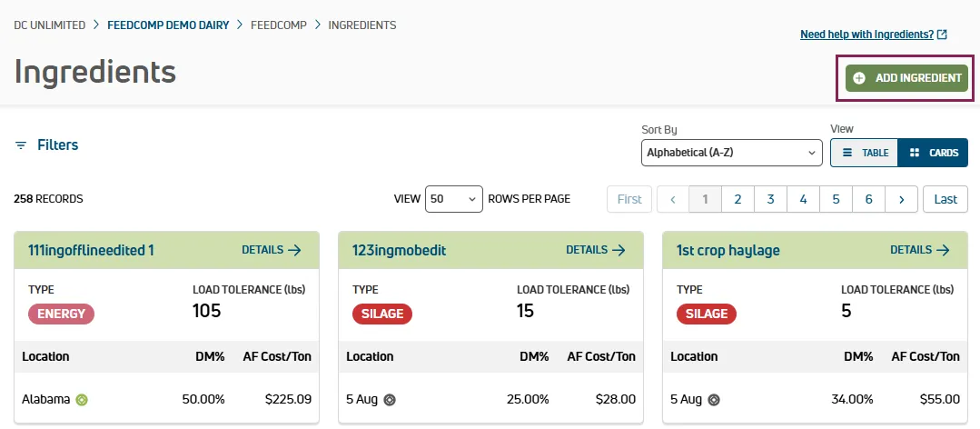Click the 111ingofflineedited 1 card title
Image resolution: width=980 pixels, height=429 pixels.
click(91, 251)
